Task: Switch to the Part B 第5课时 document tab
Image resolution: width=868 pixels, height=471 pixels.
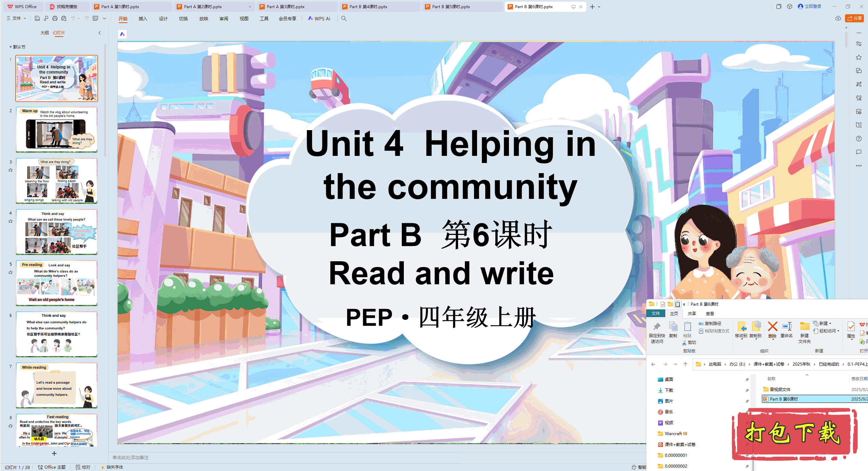Action: pos(451,6)
